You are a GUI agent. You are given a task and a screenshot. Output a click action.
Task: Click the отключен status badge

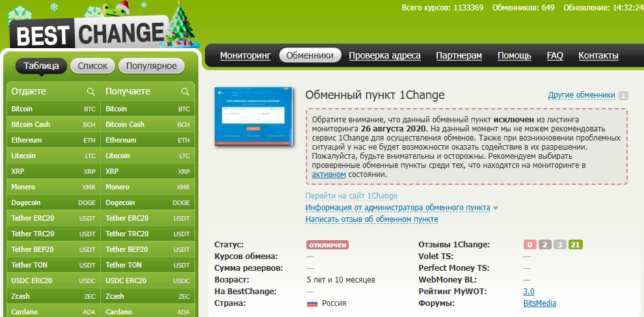point(327,245)
